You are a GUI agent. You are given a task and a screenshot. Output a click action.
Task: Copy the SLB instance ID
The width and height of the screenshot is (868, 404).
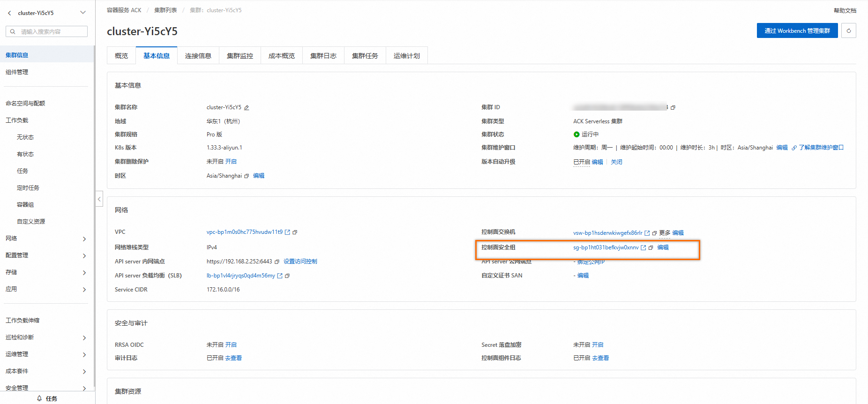point(287,276)
